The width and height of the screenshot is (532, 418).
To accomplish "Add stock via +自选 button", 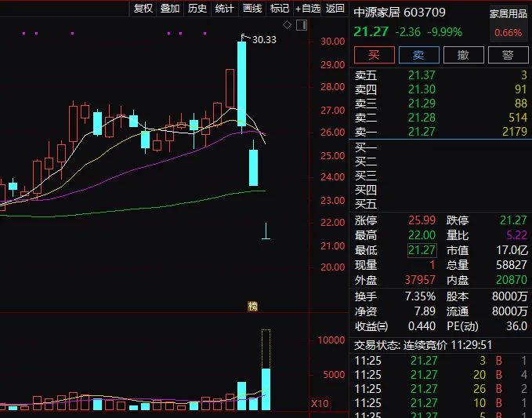I will point(308,8).
